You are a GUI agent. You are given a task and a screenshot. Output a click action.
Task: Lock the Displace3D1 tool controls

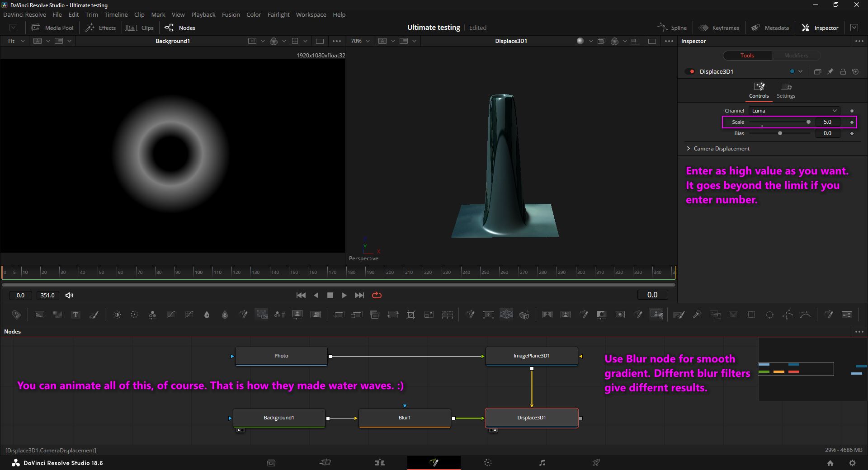coord(843,71)
